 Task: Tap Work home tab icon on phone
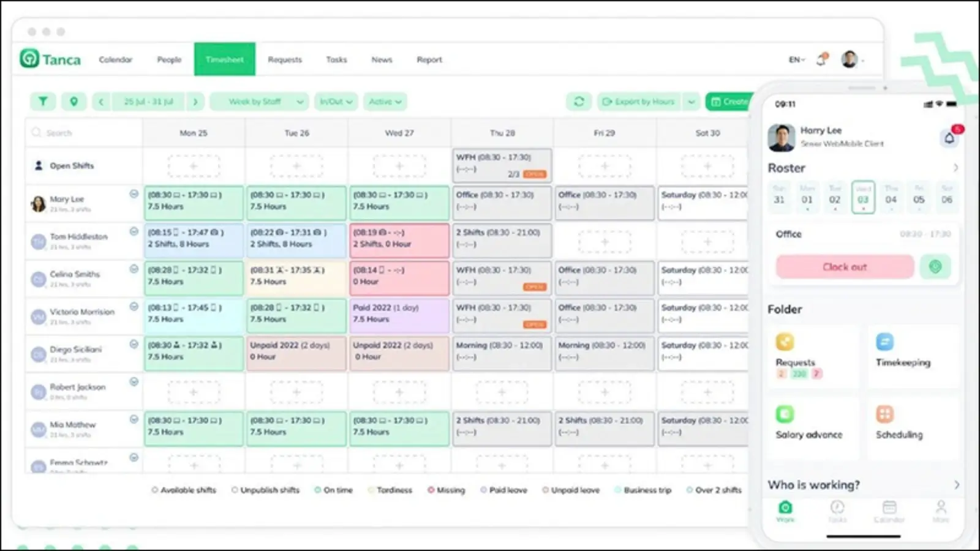coord(785,511)
